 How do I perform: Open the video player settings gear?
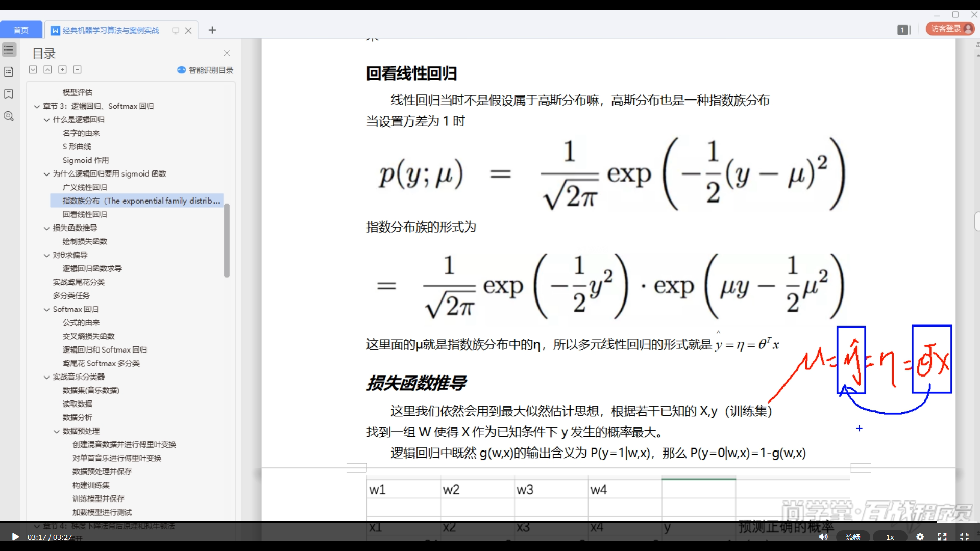(920, 537)
